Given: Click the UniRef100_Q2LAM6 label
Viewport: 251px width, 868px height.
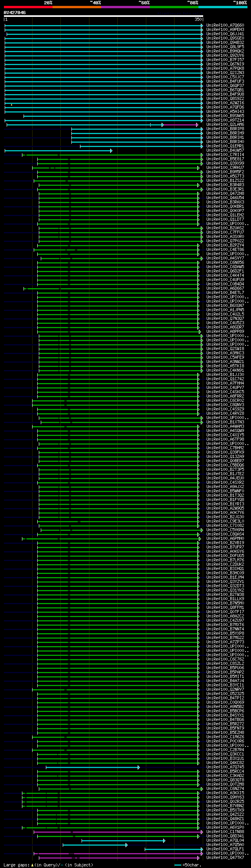Looking at the screenshot, I should [x=225, y=125].
